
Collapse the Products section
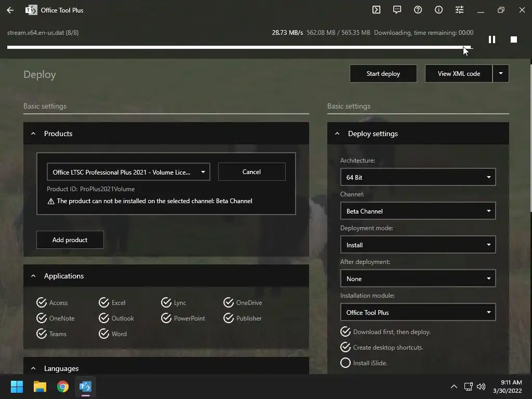(x=33, y=134)
